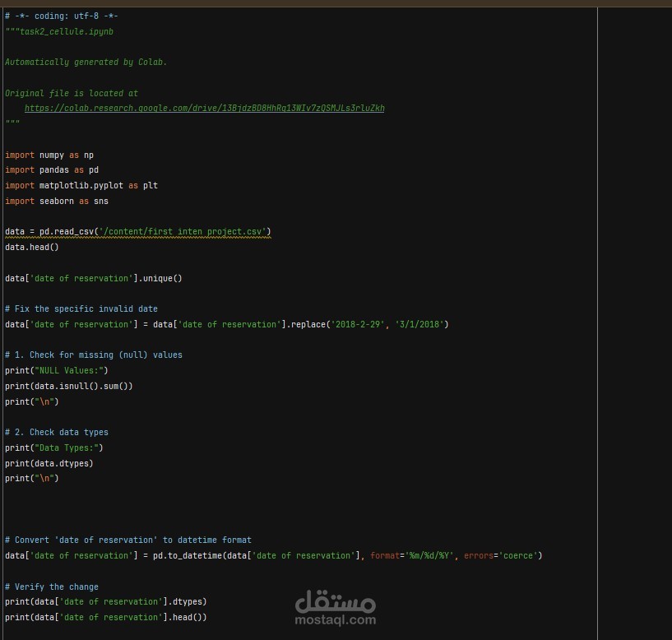Click the '3/1/2018' replacement string
Viewport: 672px width, 640px height.
click(419, 324)
